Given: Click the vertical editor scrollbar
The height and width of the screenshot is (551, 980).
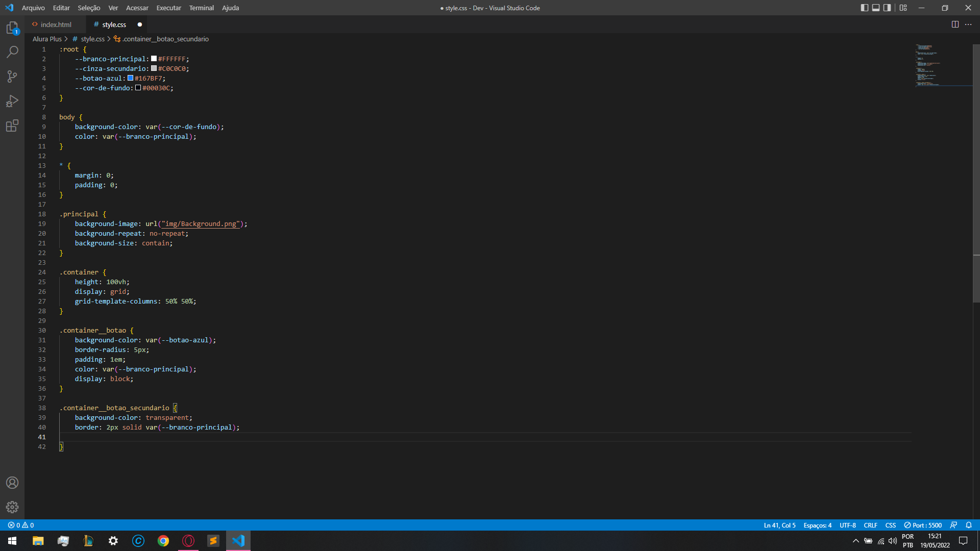Looking at the screenshot, I should [x=976, y=173].
